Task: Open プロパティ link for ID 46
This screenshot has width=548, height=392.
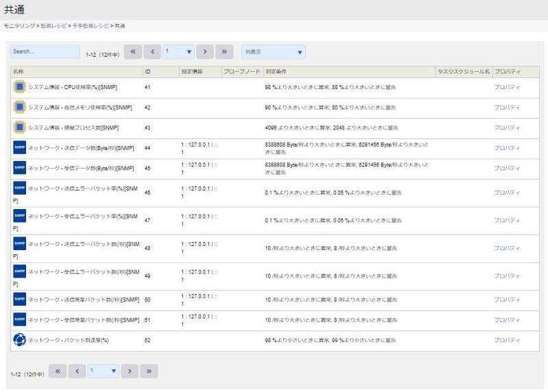Action: click(507, 193)
